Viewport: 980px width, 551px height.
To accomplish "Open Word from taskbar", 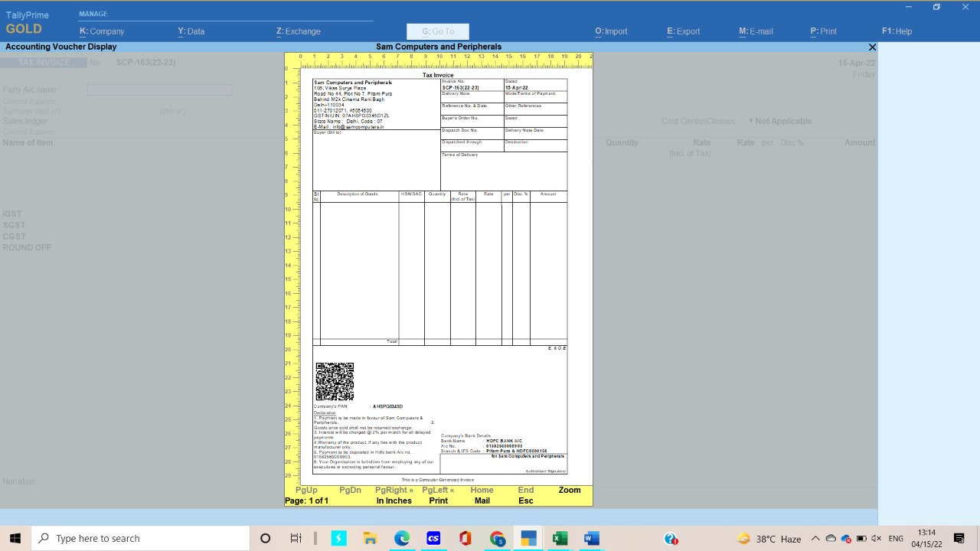I will [x=591, y=538].
